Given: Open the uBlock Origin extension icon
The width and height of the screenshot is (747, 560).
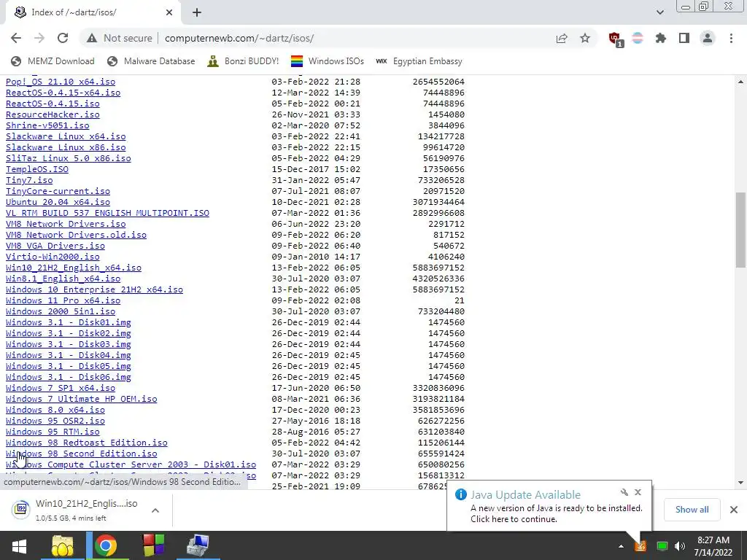Looking at the screenshot, I should click(615, 39).
